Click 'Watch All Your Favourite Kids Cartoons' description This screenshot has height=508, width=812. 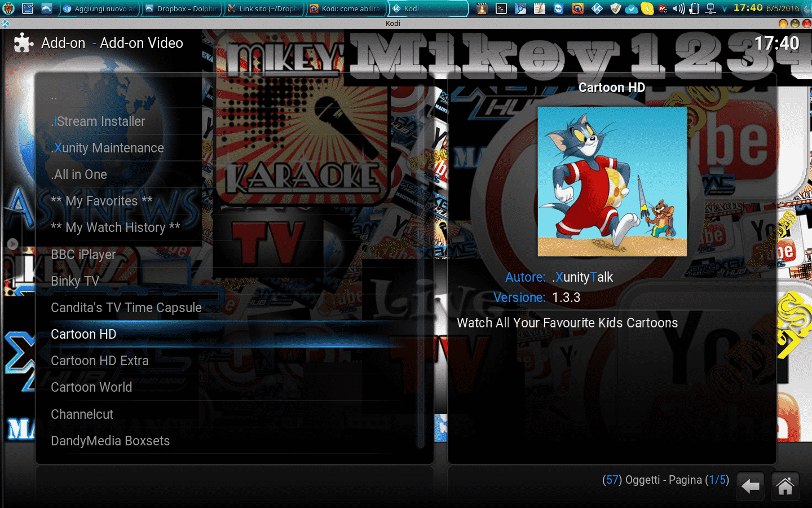tap(567, 323)
